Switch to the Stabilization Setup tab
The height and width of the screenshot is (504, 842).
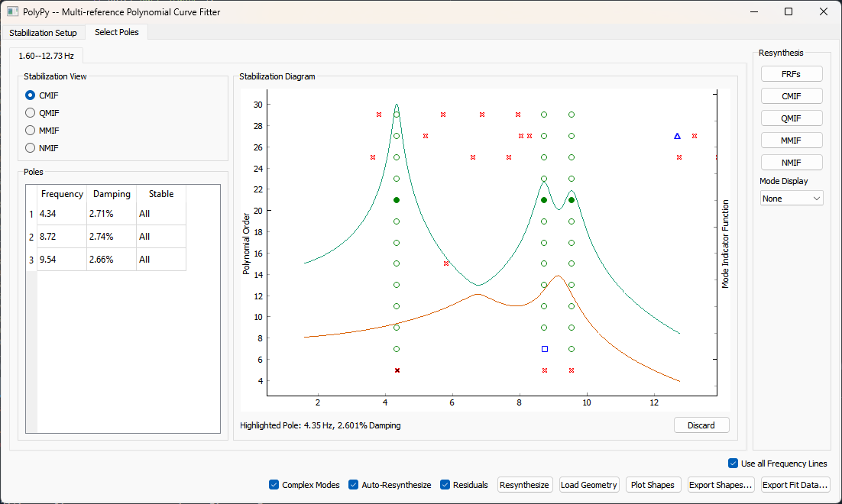pyautogui.click(x=43, y=33)
